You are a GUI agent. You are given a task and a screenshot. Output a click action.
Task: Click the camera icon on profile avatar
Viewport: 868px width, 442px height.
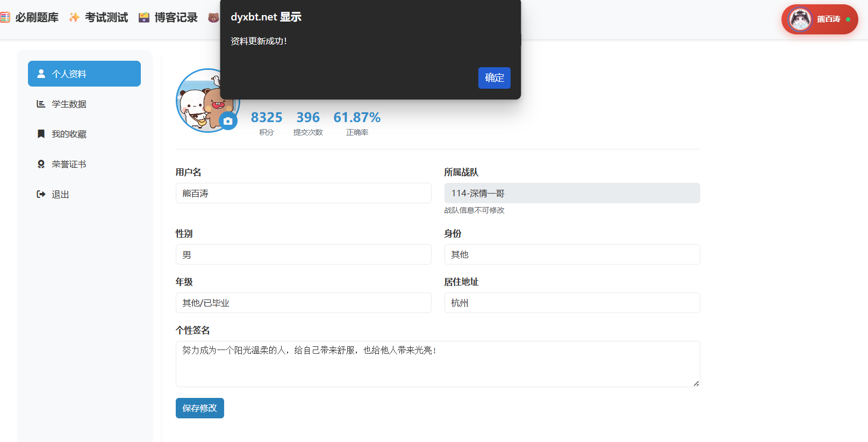(x=228, y=121)
